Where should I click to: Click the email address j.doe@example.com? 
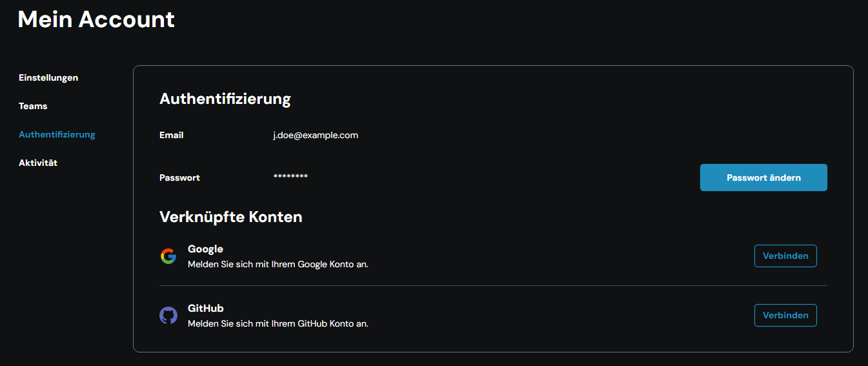[x=316, y=135]
